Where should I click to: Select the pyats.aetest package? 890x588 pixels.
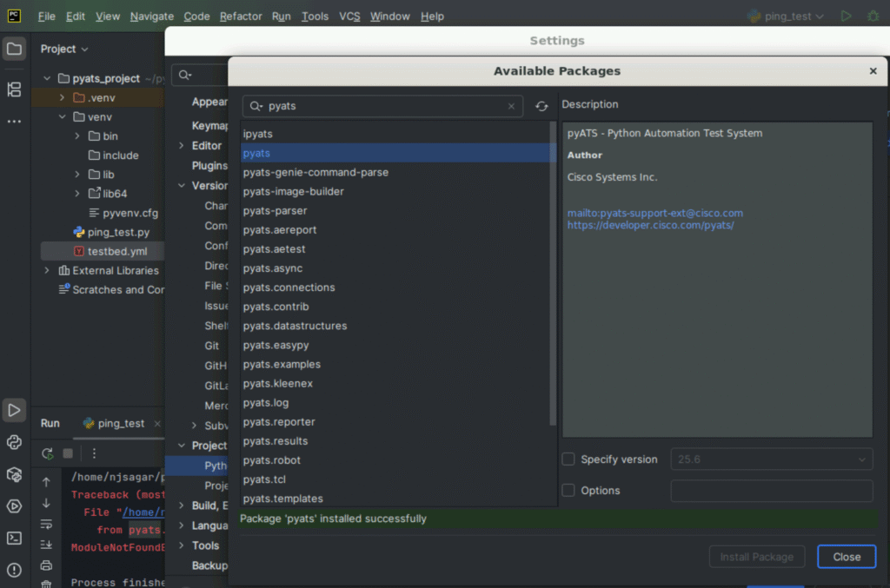click(x=396, y=249)
